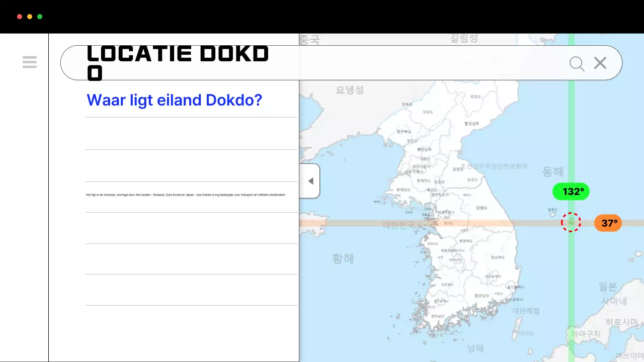The height and width of the screenshot is (362, 644).
Task: Collapse the sidebar with the left arrow toggle
Action: tap(310, 181)
